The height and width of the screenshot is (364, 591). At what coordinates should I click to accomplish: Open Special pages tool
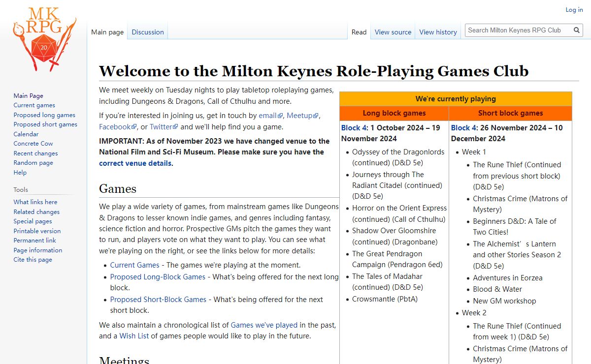[x=33, y=221]
